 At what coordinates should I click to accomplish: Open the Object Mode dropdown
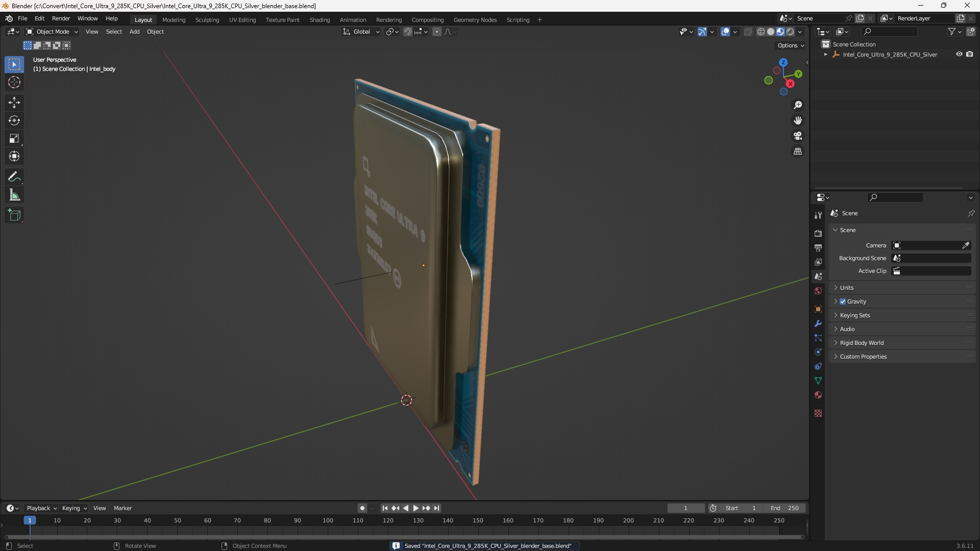(x=52, y=32)
